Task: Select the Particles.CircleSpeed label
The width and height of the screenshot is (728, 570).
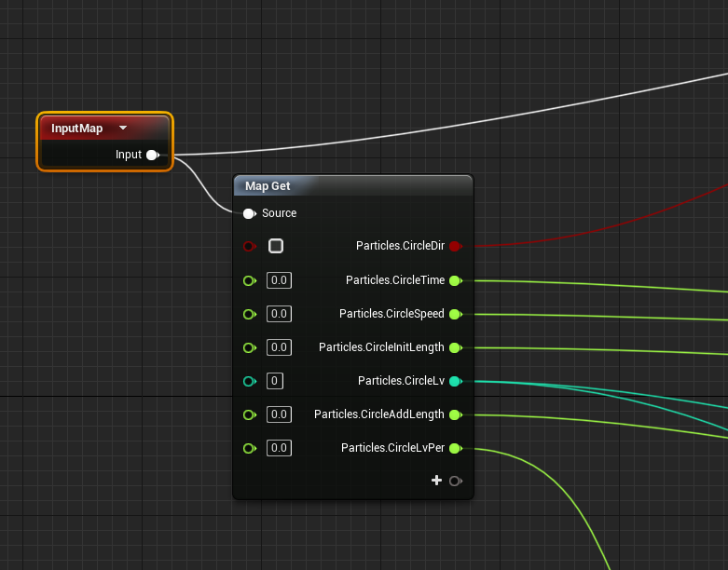Action: (x=391, y=314)
